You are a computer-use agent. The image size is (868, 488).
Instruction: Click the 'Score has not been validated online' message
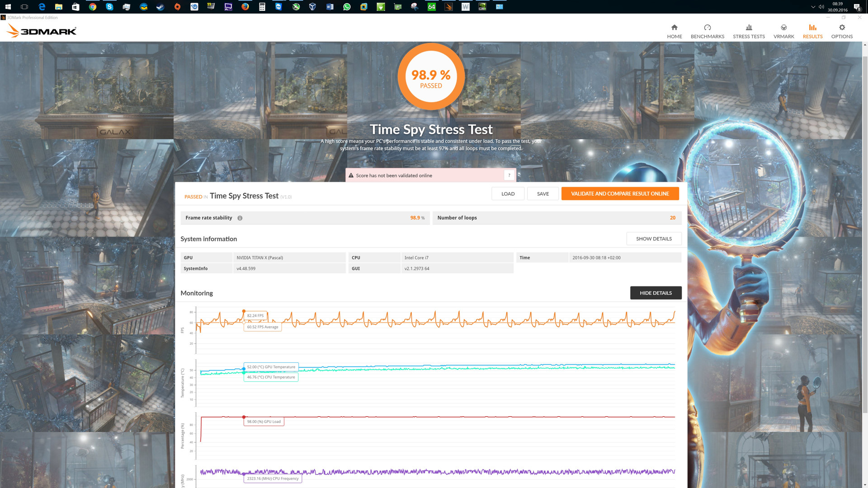pos(394,175)
